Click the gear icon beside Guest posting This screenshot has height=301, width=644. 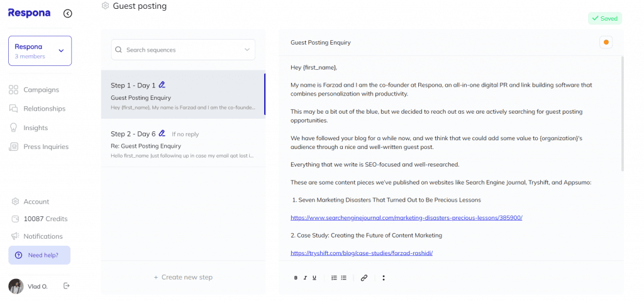point(105,6)
